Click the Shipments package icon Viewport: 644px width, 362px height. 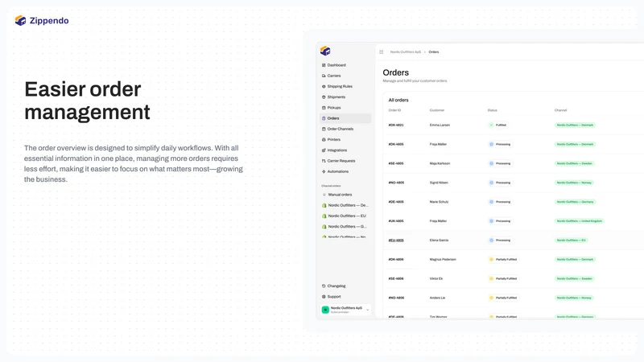point(324,97)
